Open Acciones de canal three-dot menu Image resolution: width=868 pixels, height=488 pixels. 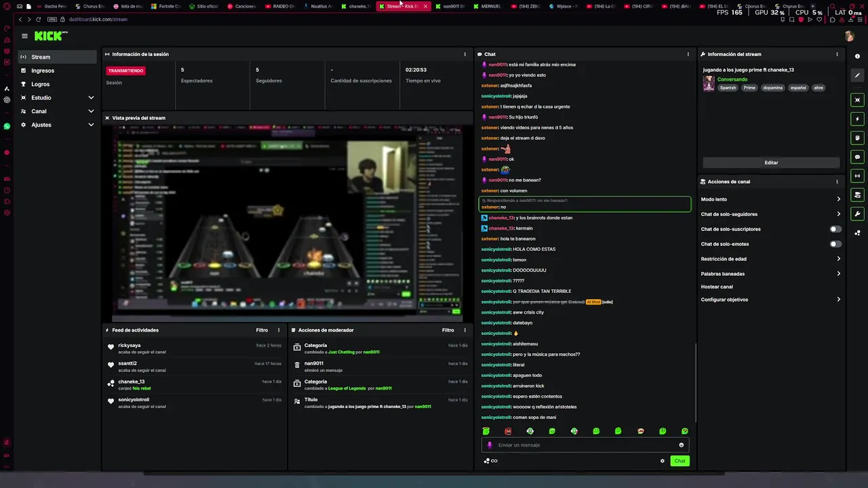(836, 182)
